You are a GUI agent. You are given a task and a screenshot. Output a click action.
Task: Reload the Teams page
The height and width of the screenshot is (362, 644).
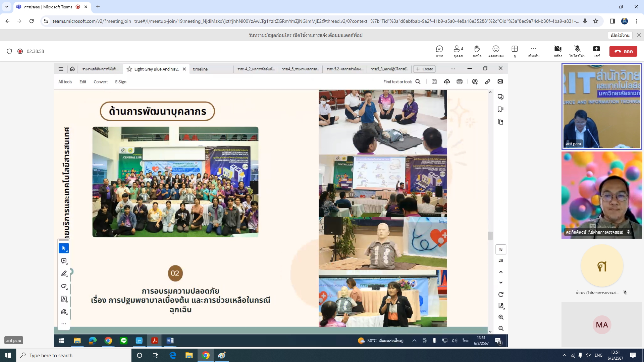tap(32, 21)
